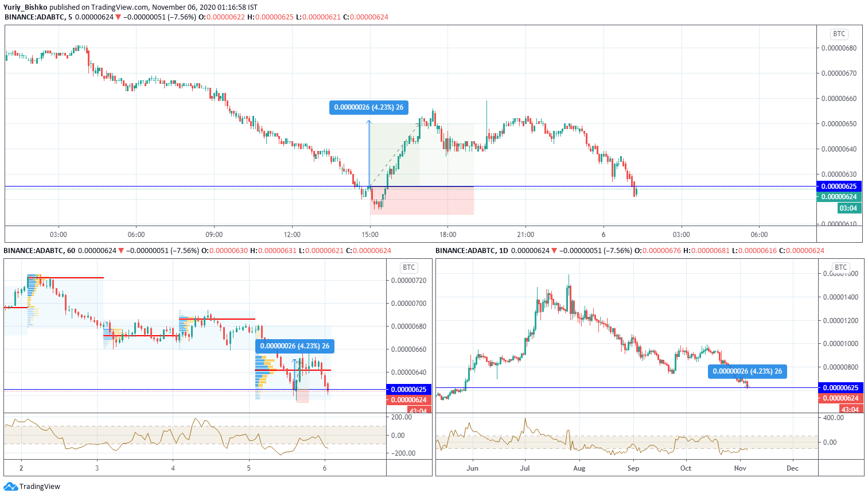Click the 12:00 time axis label
The image size is (868, 497).
tap(292, 235)
